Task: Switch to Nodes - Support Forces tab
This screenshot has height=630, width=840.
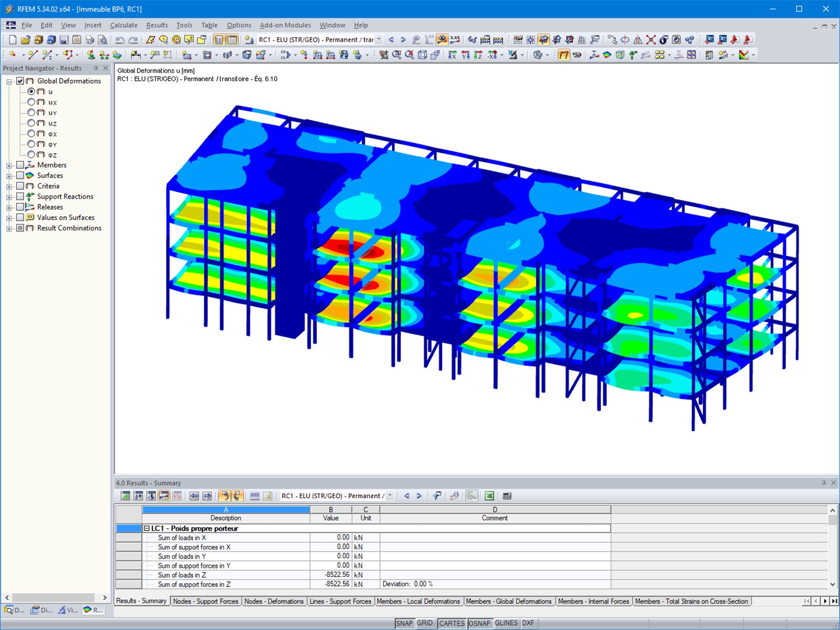Action: coord(205,601)
